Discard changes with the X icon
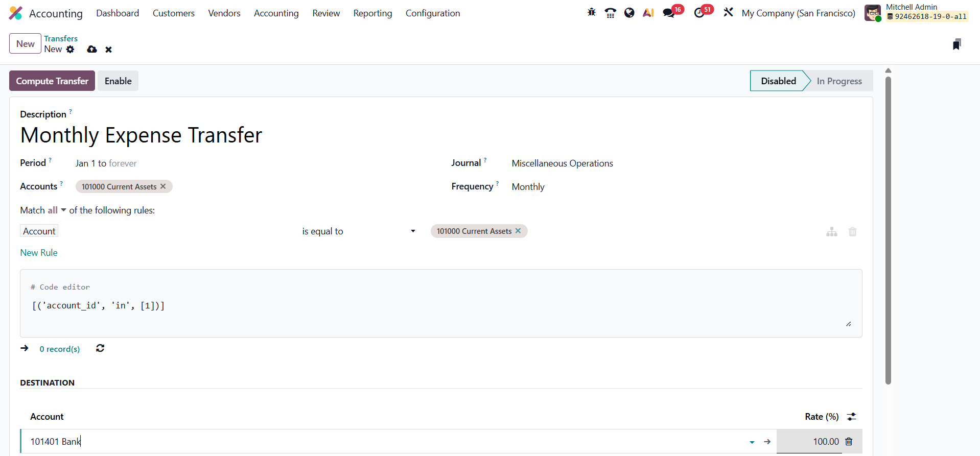 [x=108, y=50]
